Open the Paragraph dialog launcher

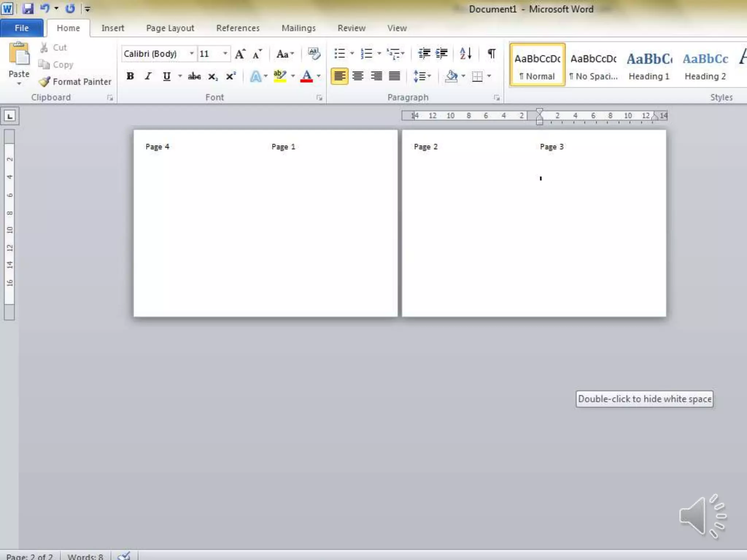[496, 98]
